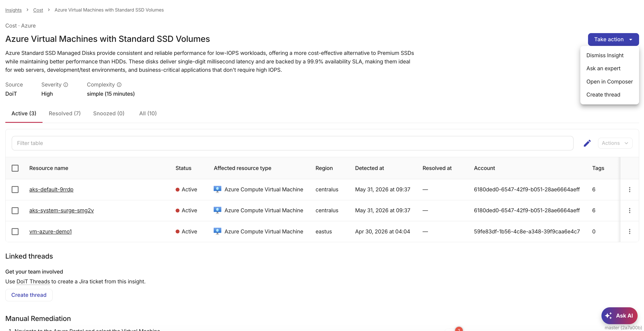Select checkbox for vm-azure-demo1
This screenshot has height=331, width=644.
coord(15,231)
